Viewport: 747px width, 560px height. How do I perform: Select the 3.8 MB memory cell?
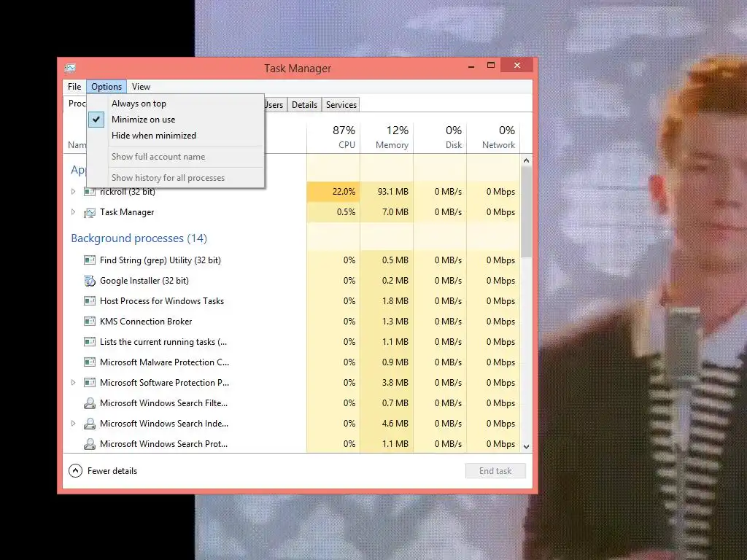coord(387,382)
